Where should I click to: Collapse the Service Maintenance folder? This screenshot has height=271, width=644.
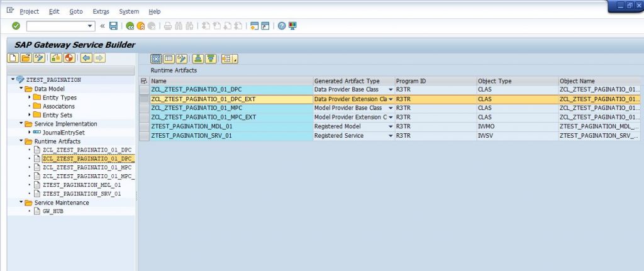coord(21,202)
